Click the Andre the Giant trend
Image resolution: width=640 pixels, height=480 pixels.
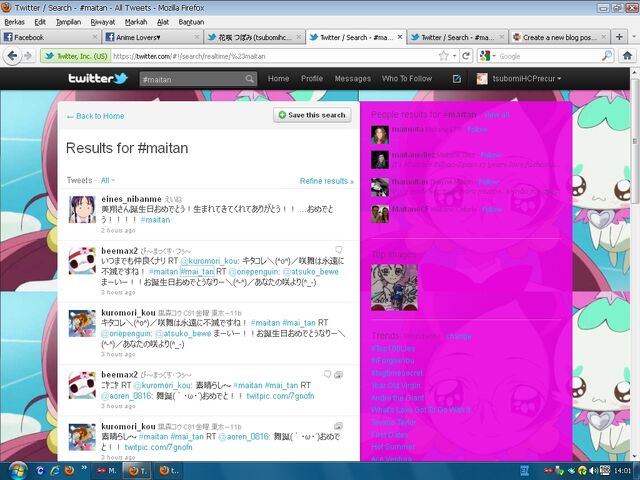[x=397, y=398]
